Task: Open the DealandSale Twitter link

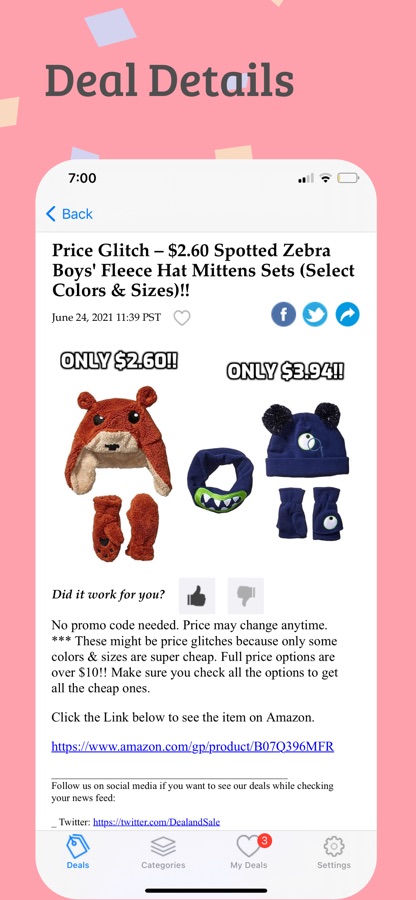Action: (x=157, y=822)
